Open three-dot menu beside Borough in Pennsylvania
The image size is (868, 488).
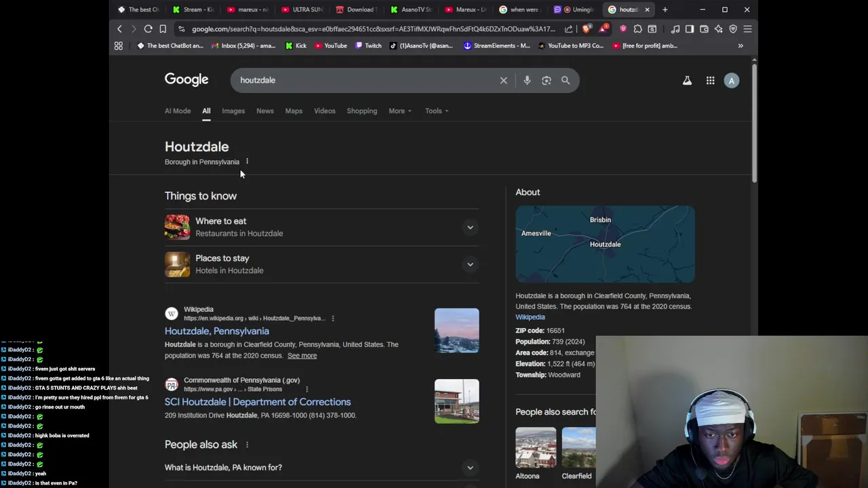(x=247, y=161)
